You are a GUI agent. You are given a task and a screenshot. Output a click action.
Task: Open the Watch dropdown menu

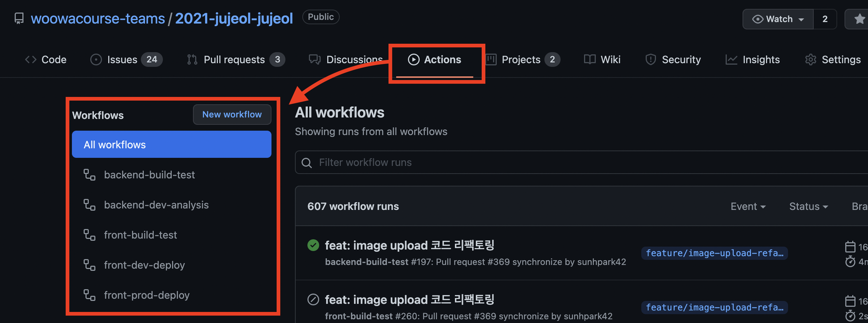click(778, 19)
